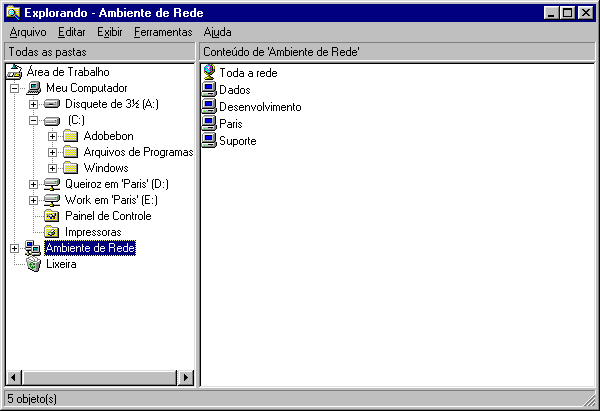Image resolution: width=600 pixels, height=411 pixels.
Task: Click the Desenvolvimento computer icon
Action: [209, 107]
